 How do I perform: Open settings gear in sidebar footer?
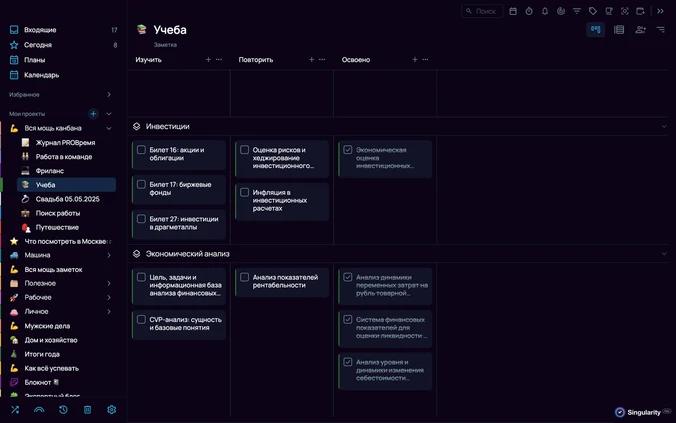pyautogui.click(x=112, y=410)
